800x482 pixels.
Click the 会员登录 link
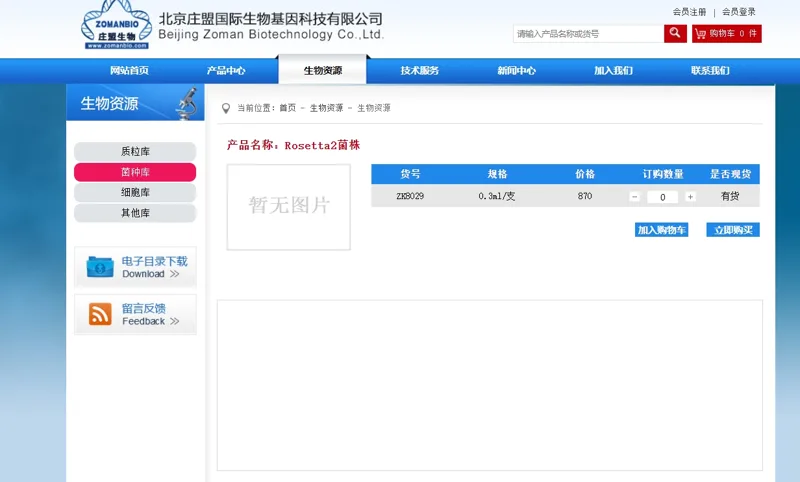pos(739,12)
